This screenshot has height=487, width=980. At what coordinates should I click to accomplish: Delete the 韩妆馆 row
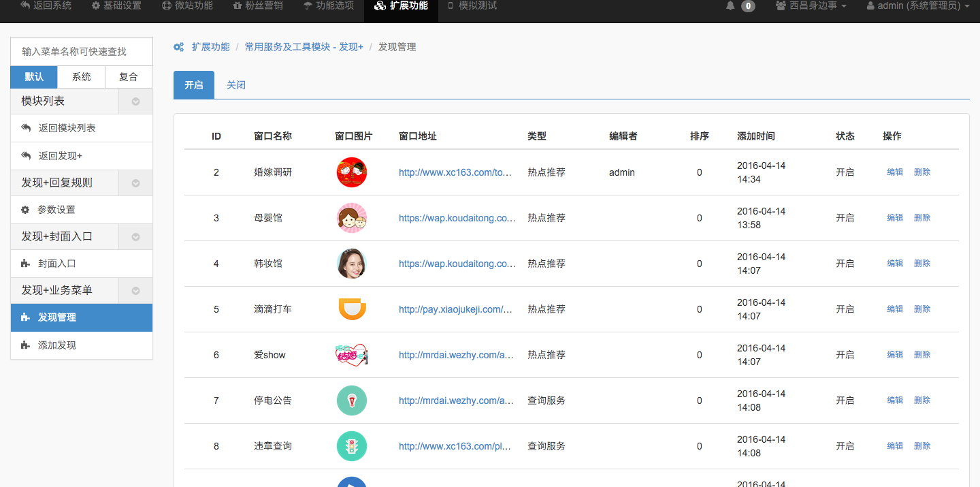(x=922, y=264)
